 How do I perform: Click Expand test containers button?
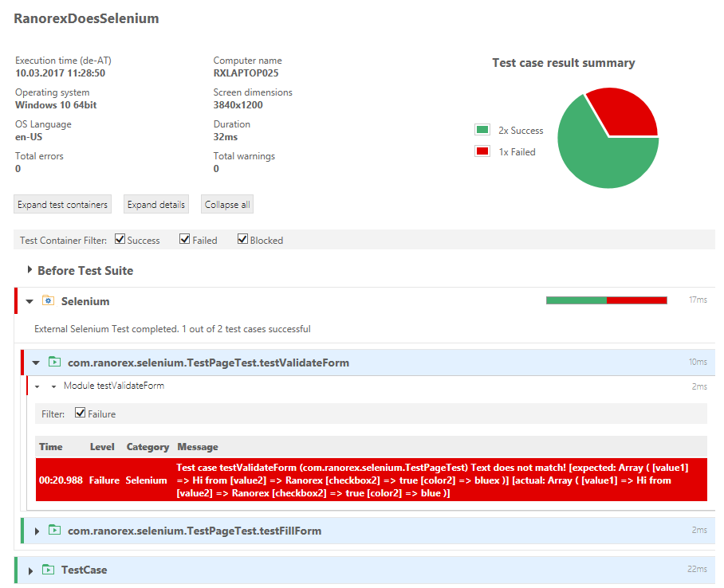(62, 205)
